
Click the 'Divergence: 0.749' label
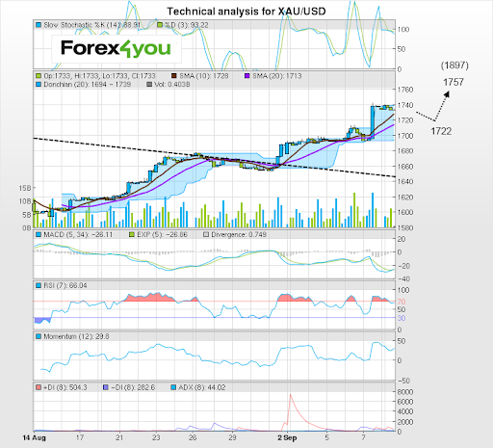tap(239, 235)
